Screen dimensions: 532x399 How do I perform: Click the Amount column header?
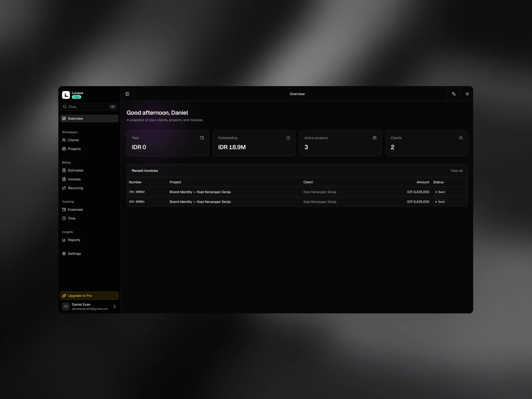point(423,182)
